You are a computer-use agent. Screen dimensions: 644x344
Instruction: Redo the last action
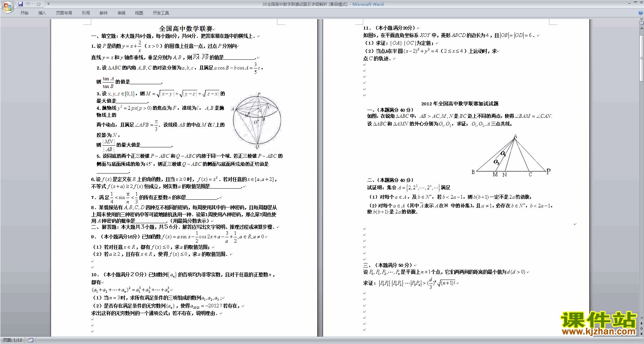click(39, 4)
